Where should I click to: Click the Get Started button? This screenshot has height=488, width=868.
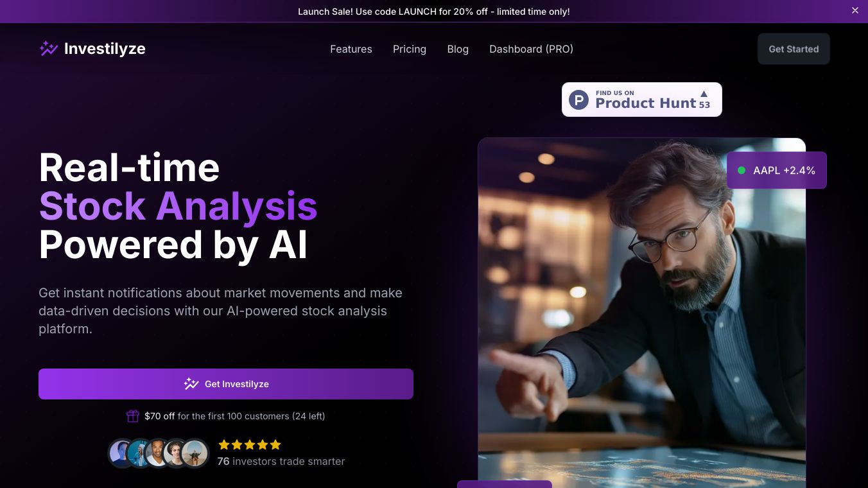794,49
